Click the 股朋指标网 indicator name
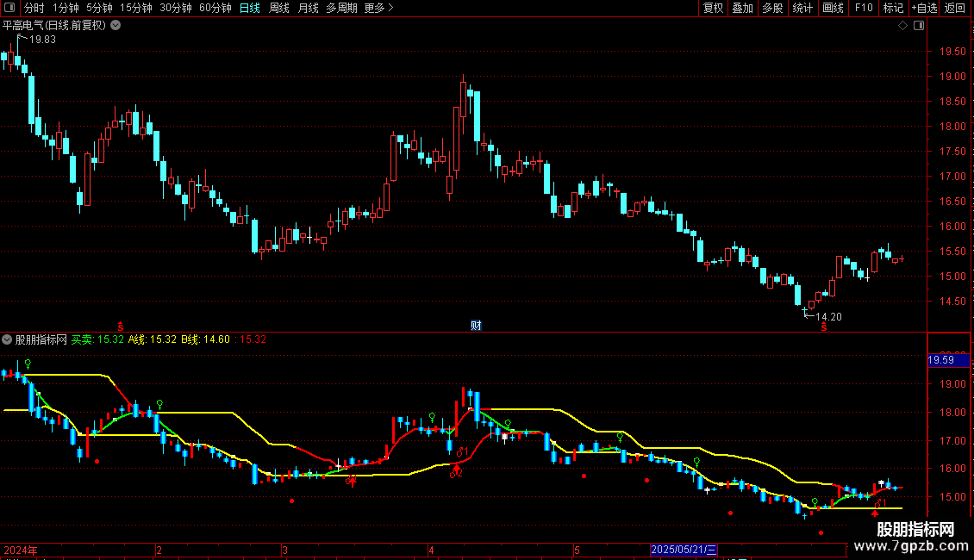The image size is (974, 560). (41, 339)
